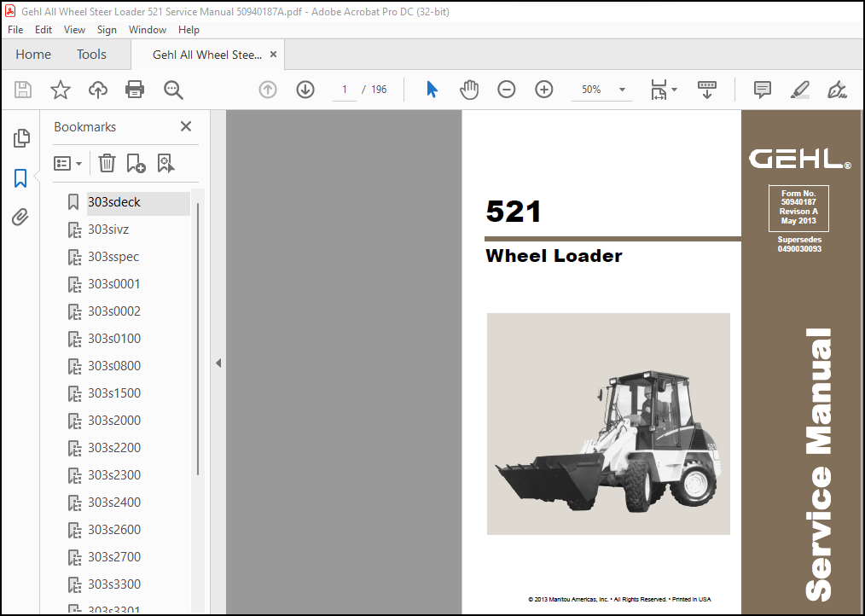This screenshot has height=616, width=865.
Task: Open the zoom percentage dropdown
Action: pyautogui.click(x=622, y=90)
